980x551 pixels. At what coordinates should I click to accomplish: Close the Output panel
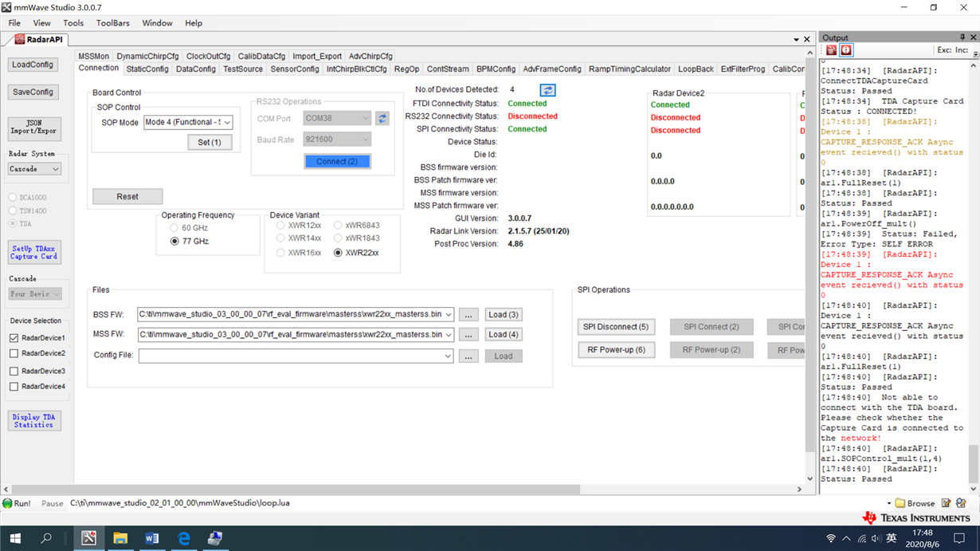(973, 37)
